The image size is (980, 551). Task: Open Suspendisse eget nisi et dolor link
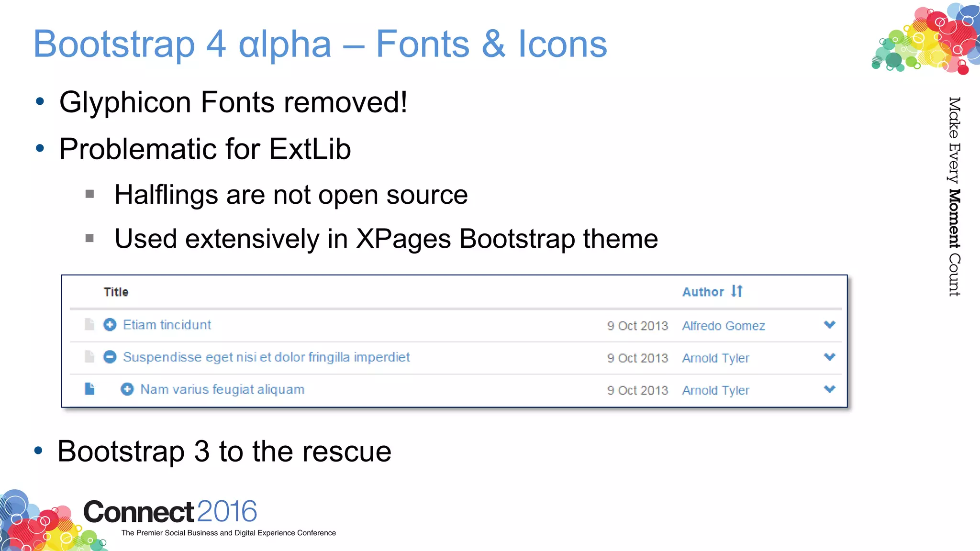coord(267,357)
